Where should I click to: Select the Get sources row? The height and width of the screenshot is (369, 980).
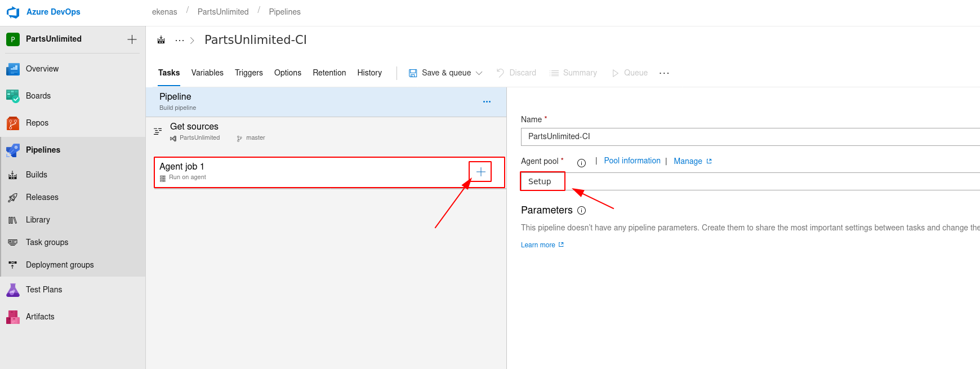point(326,132)
